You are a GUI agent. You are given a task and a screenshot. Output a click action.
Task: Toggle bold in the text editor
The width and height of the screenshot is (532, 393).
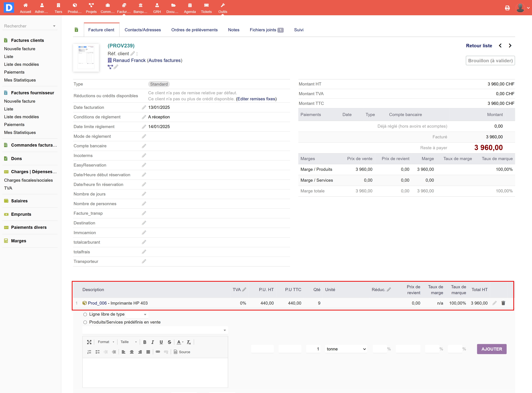[x=145, y=342]
